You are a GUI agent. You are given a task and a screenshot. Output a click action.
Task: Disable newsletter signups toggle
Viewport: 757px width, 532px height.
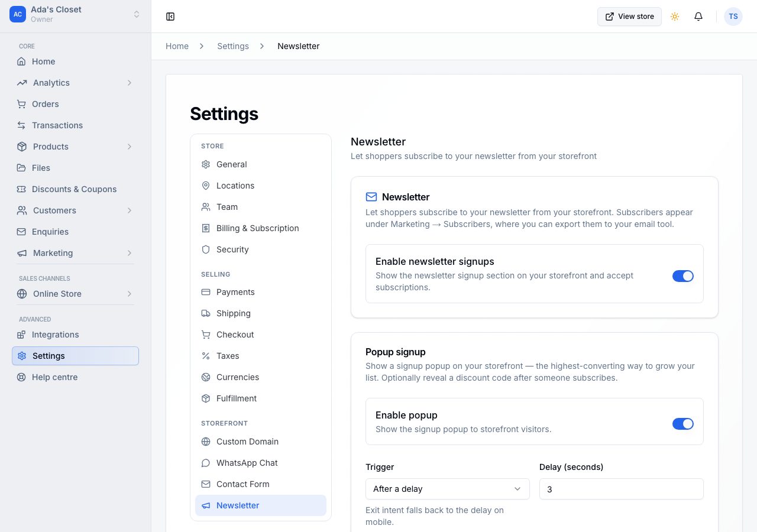point(683,276)
